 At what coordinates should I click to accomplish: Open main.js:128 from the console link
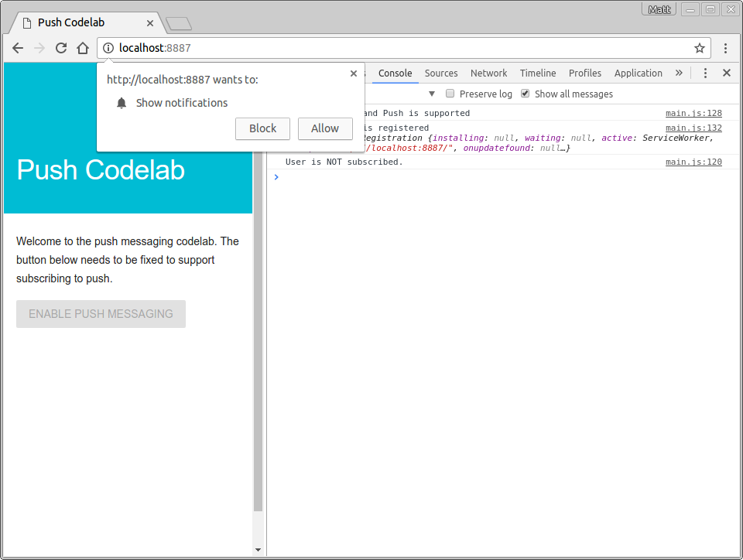[x=693, y=112]
